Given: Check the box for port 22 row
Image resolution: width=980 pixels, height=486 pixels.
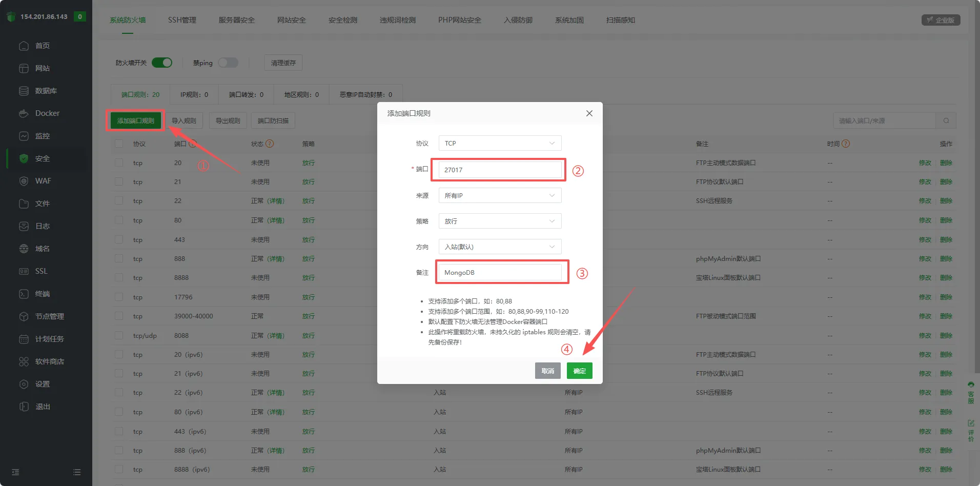Looking at the screenshot, I should click(x=119, y=201).
